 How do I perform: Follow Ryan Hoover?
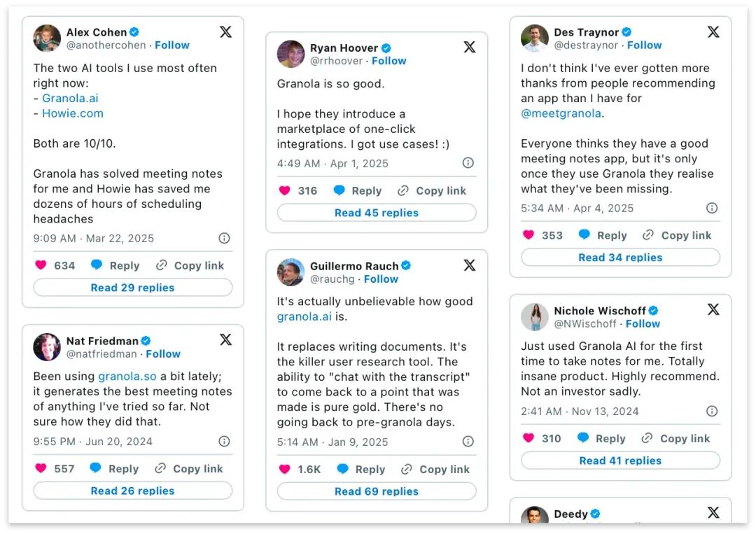click(388, 61)
